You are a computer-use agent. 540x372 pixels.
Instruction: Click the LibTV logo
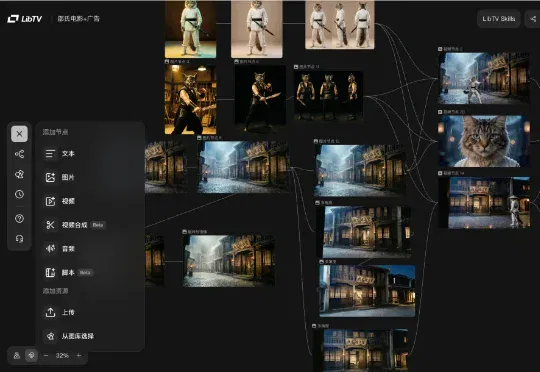coord(24,19)
